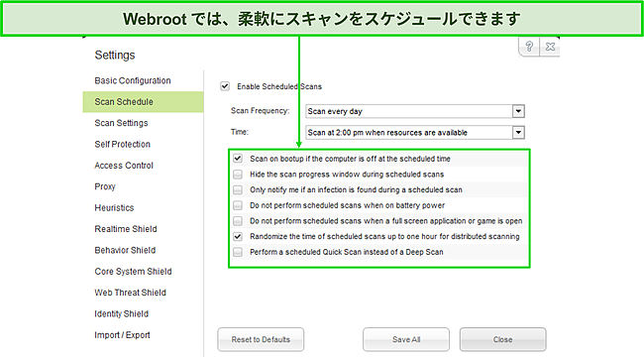Click the Scan Frequency label
The height and width of the screenshot is (358, 644).
pyautogui.click(x=260, y=110)
